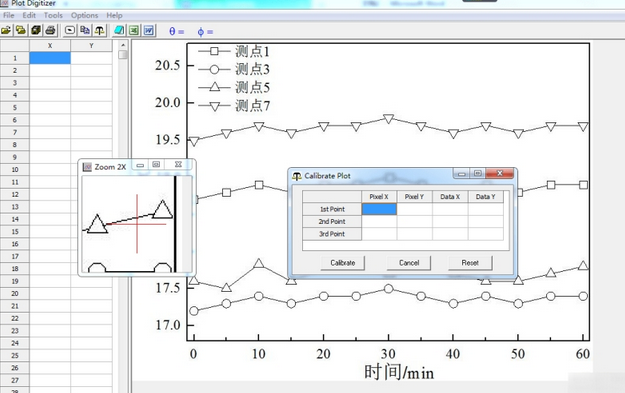The width and height of the screenshot is (625, 393).
Task: Open the Tools menu
Action: tap(53, 15)
